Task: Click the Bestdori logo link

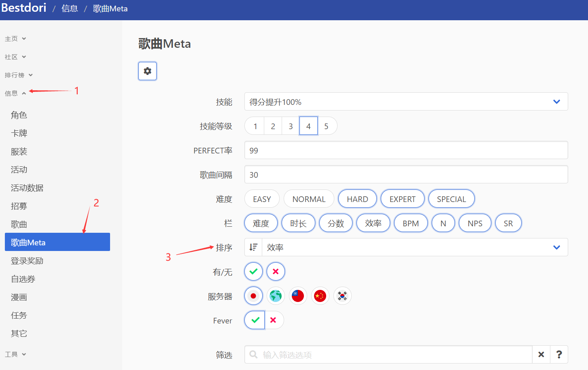Action: point(23,8)
